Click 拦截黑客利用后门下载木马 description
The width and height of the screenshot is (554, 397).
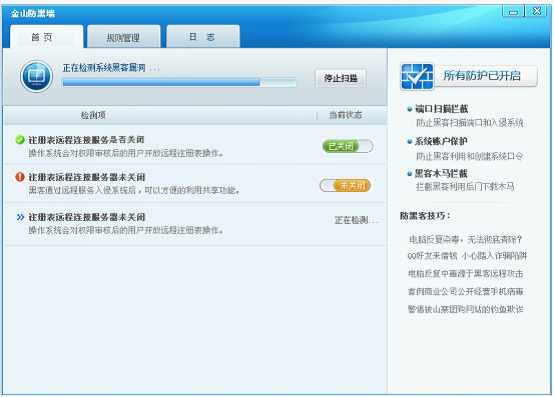click(465, 186)
